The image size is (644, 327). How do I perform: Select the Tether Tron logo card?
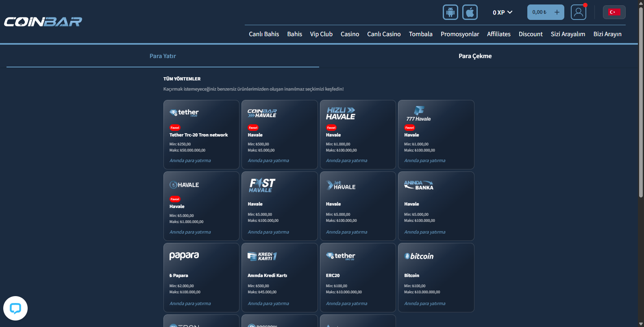(x=184, y=113)
